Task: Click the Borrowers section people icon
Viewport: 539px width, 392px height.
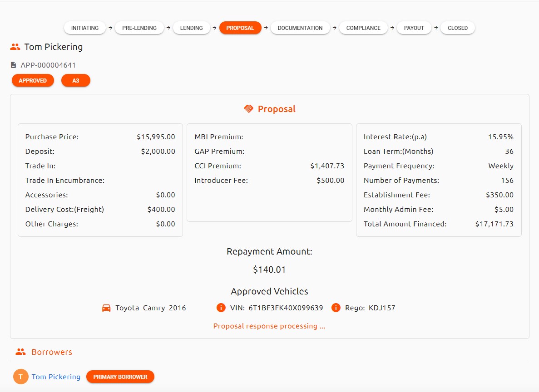Action: [x=20, y=352]
